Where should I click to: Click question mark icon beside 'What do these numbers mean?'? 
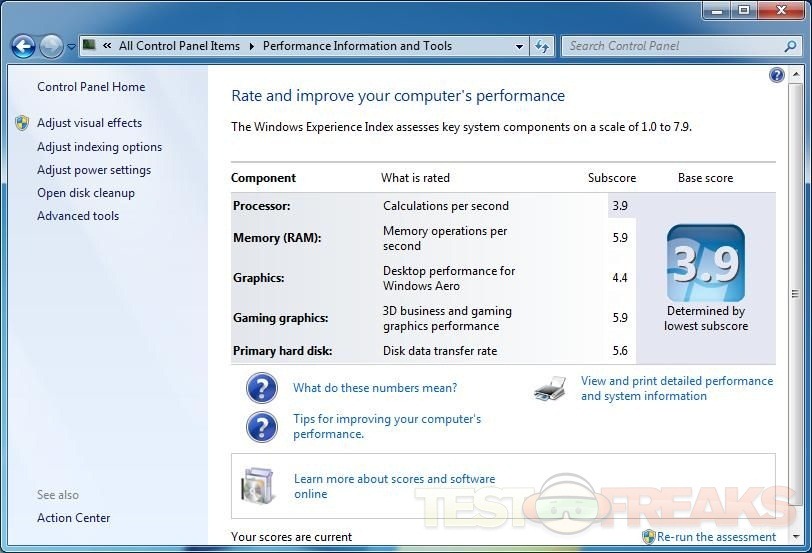(x=261, y=388)
